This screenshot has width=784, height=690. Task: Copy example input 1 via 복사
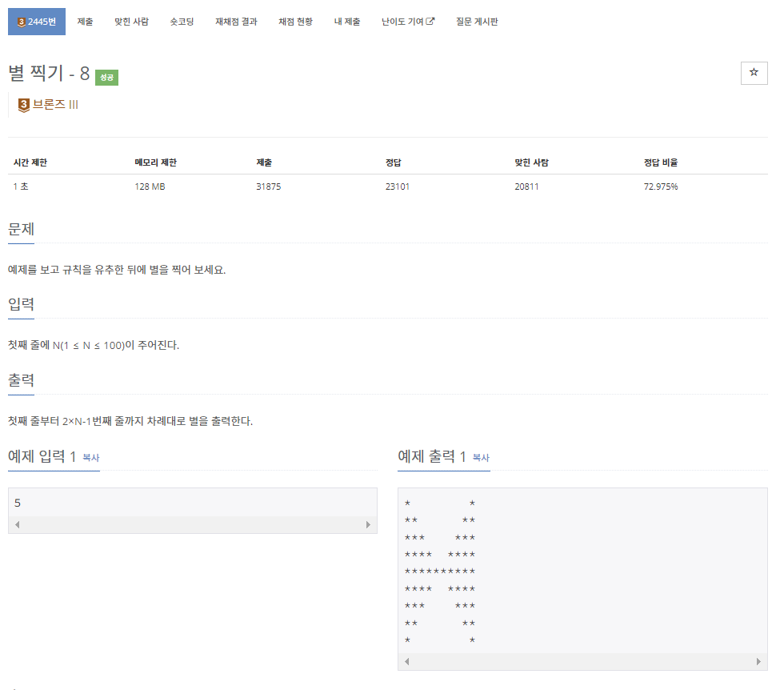[x=91, y=457]
